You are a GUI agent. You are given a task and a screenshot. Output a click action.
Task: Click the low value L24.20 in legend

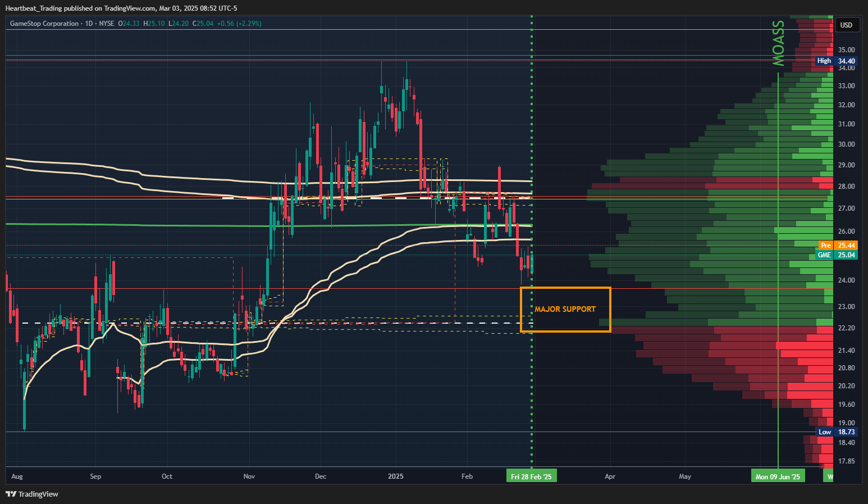(x=179, y=24)
